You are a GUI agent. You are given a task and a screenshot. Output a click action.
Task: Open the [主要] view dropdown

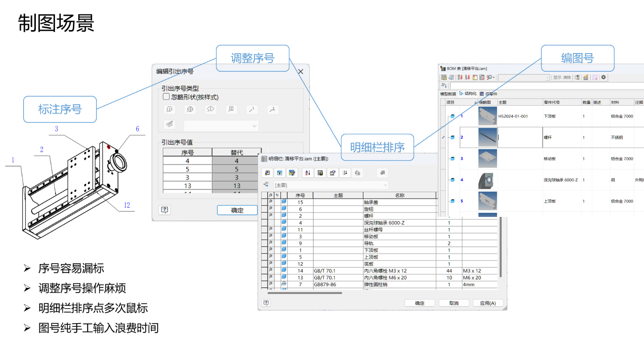click(331, 185)
